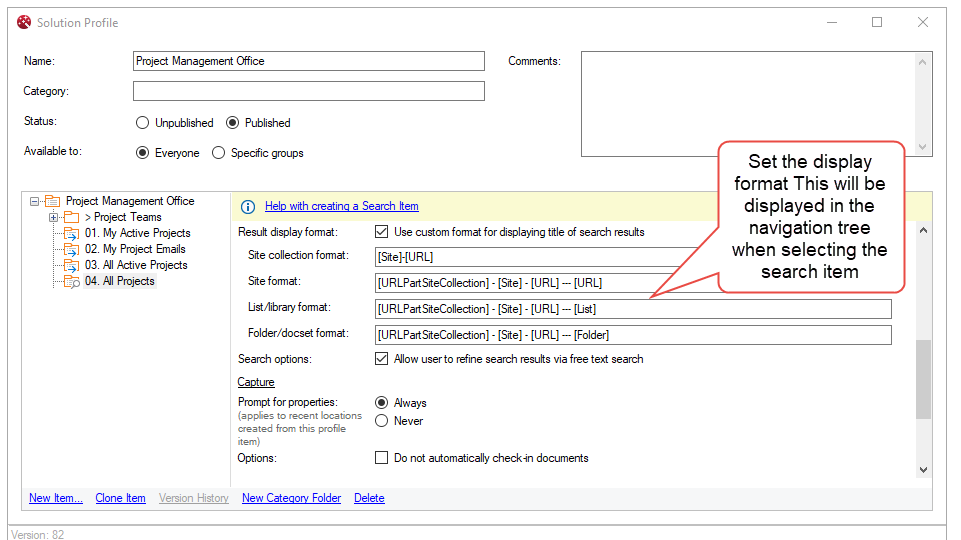961x540 pixels.
Task: Disable free text search refinement checkbox
Action: click(381, 359)
